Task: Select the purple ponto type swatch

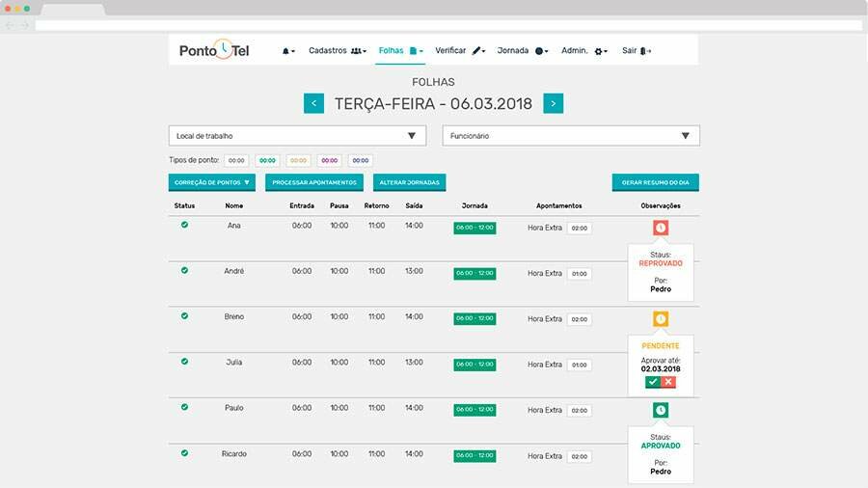Action: (330, 160)
